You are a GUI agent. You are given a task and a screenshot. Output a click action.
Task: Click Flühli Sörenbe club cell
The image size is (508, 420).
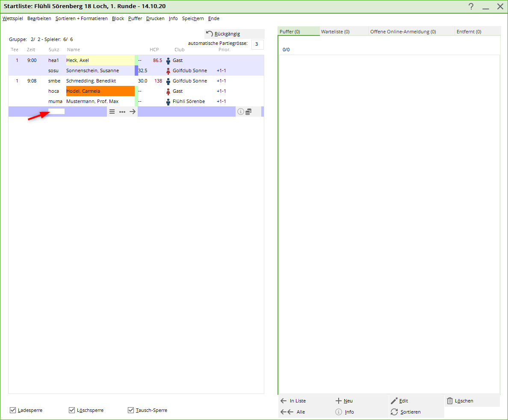coord(189,101)
